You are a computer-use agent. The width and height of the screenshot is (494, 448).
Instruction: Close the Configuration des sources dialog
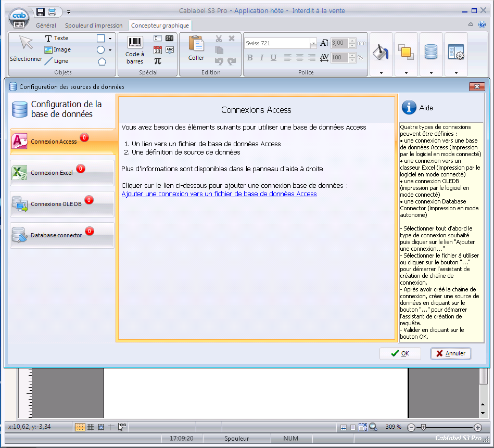[477, 86]
